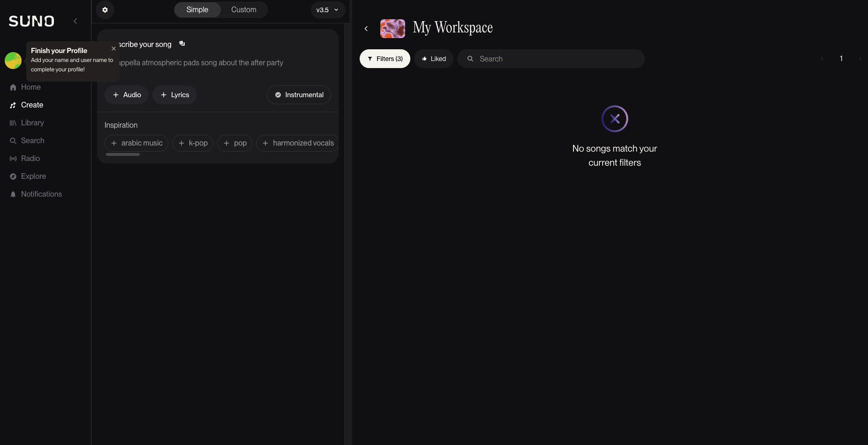Collapse the left sidebar with the chevron

click(x=75, y=21)
